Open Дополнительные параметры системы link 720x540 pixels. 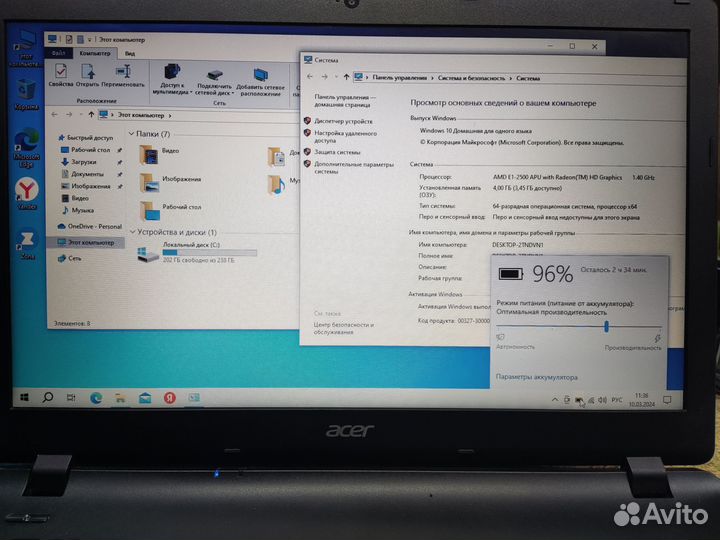(x=354, y=168)
